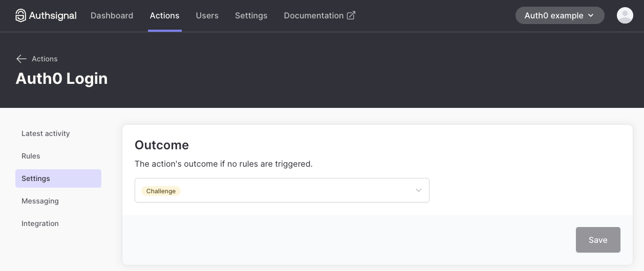Image resolution: width=644 pixels, height=271 pixels.
Task: Open Settings in the top navigation bar
Action: click(x=251, y=15)
